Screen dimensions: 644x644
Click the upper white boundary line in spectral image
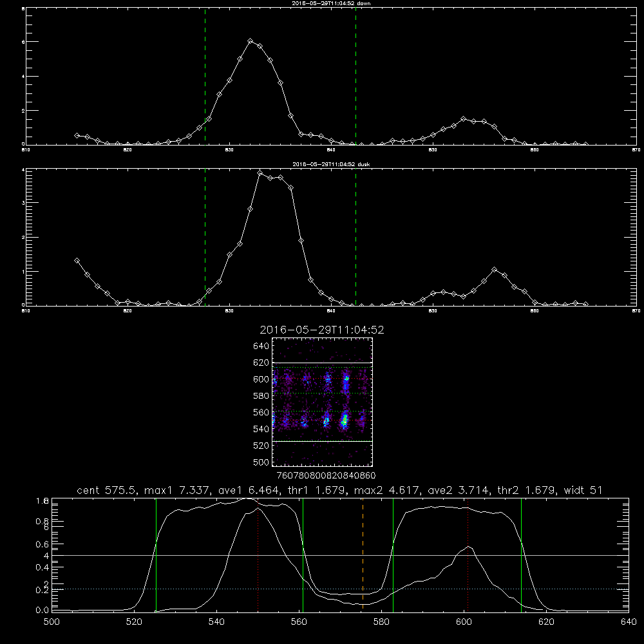323,363
